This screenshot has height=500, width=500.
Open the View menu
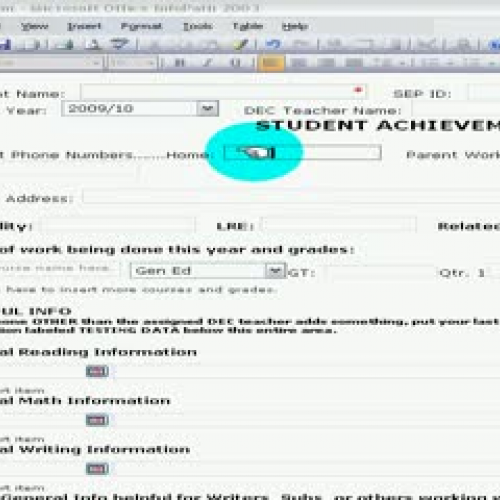click(35, 26)
